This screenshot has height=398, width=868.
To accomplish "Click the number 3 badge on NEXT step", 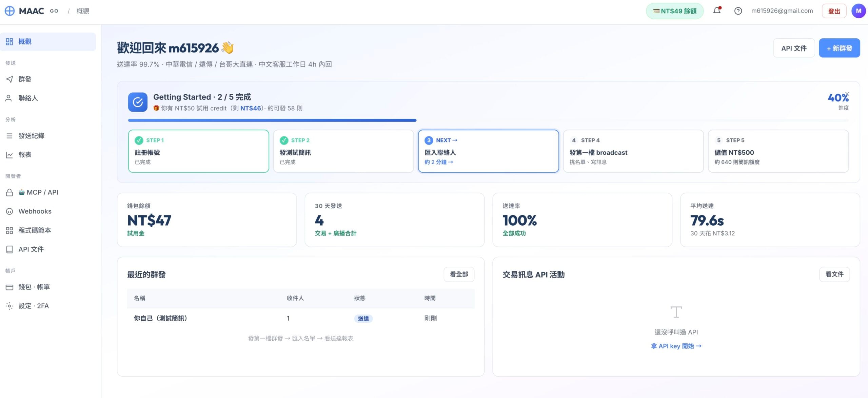I will click(429, 140).
